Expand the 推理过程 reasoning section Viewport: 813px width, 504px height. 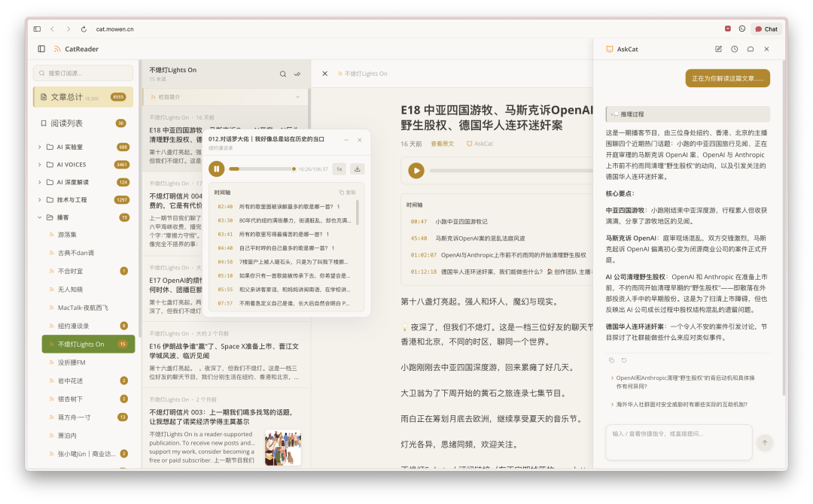[687, 114]
